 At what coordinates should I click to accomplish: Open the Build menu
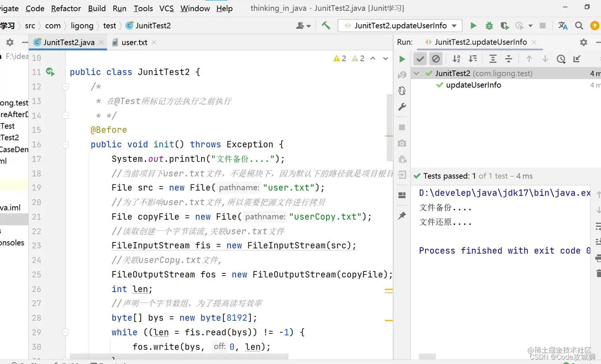click(97, 8)
